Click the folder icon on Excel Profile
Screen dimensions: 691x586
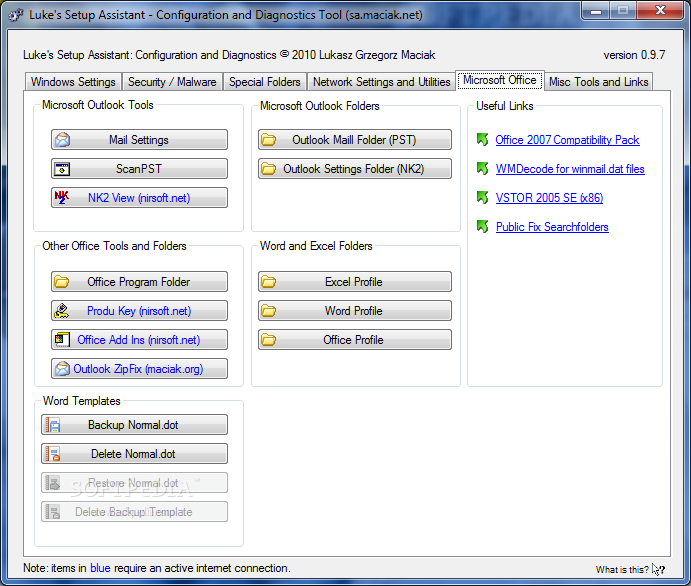[268, 282]
